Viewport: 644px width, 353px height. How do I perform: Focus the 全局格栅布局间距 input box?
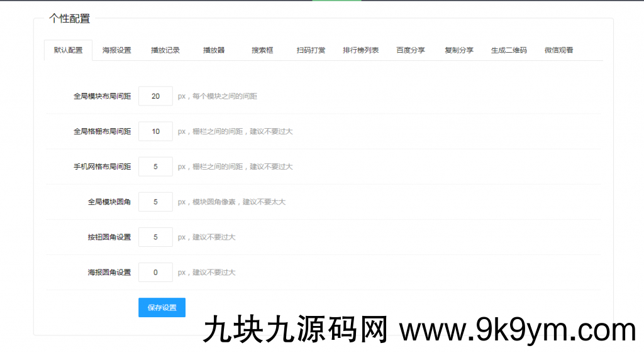click(155, 131)
